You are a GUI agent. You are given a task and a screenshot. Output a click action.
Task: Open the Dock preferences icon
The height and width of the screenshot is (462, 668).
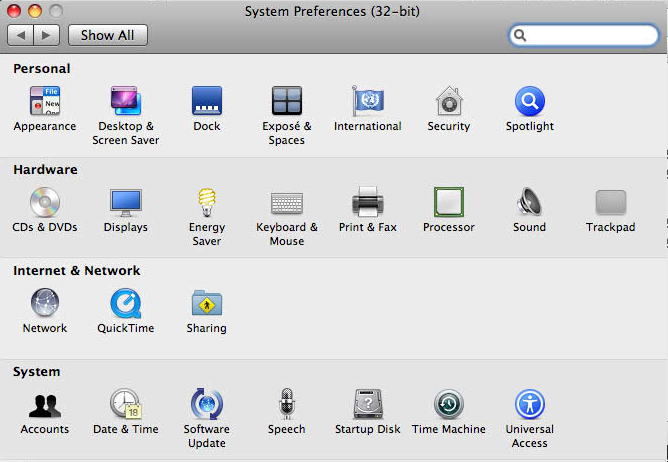pos(207,101)
